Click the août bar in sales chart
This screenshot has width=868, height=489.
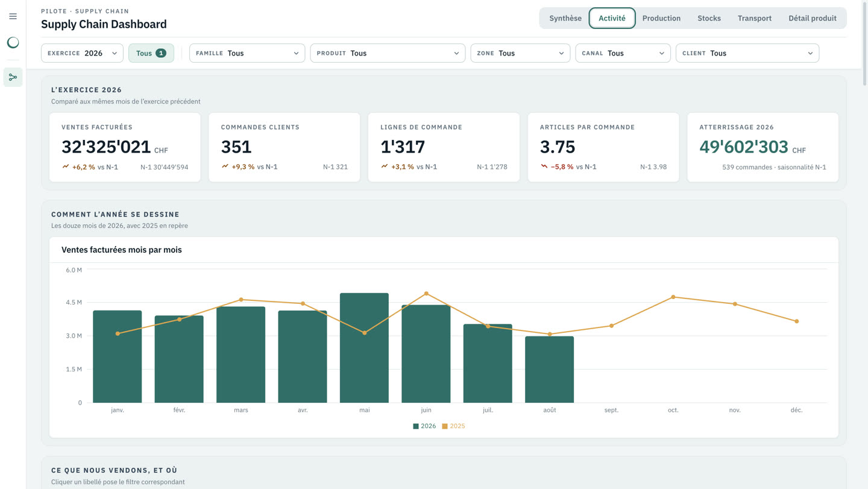pyautogui.click(x=549, y=370)
